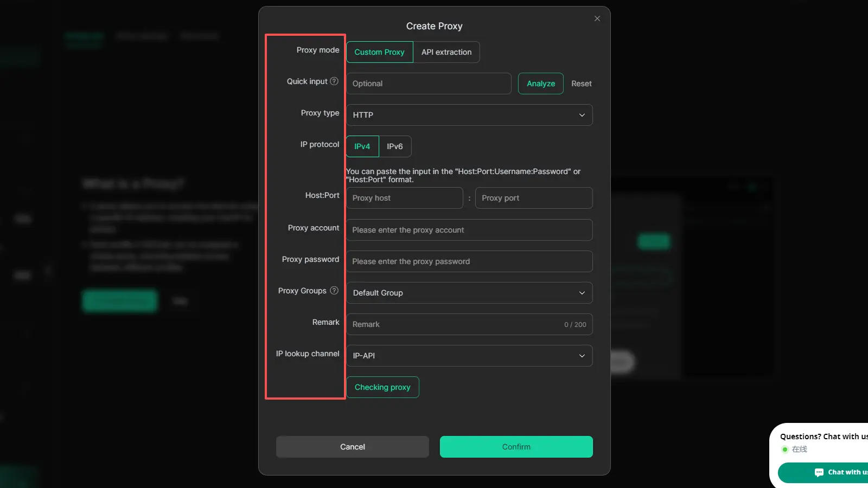The image size is (868, 488).
Task: Cancel the proxy creation
Action: pos(352,447)
